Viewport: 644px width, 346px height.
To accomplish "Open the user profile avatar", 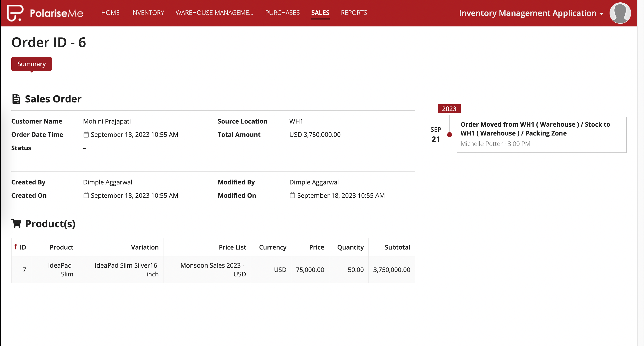I will (620, 13).
